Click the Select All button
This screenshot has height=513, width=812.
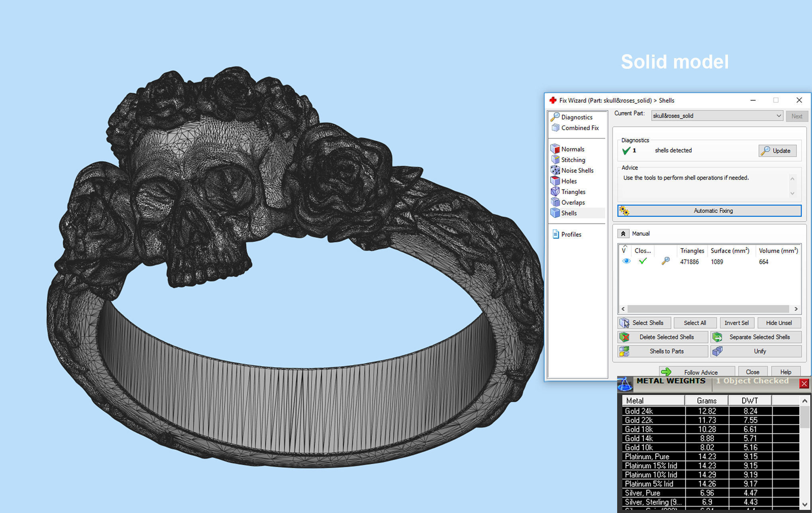[695, 323]
